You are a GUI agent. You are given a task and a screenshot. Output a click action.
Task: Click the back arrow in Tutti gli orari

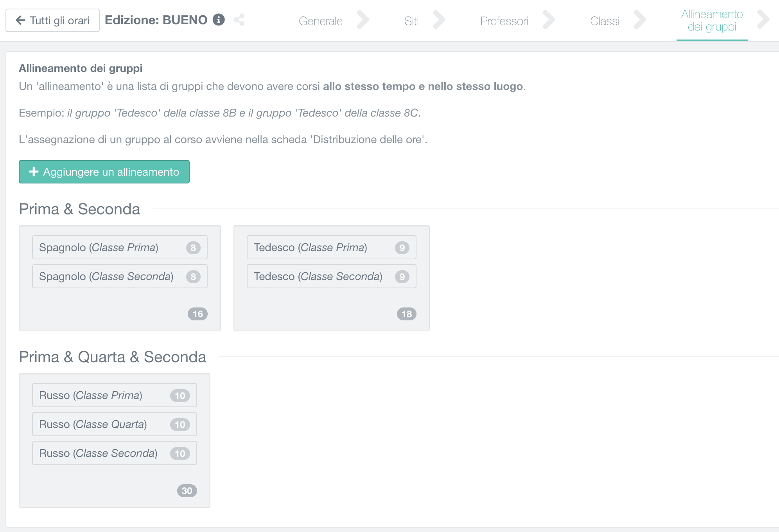tap(20, 20)
